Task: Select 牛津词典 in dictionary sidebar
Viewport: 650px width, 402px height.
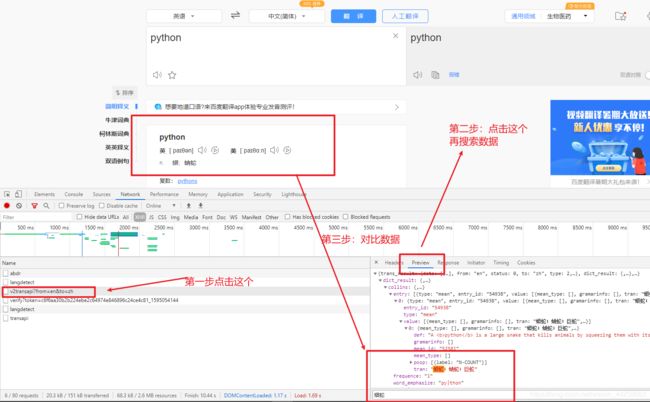Action: click(117, 120)
